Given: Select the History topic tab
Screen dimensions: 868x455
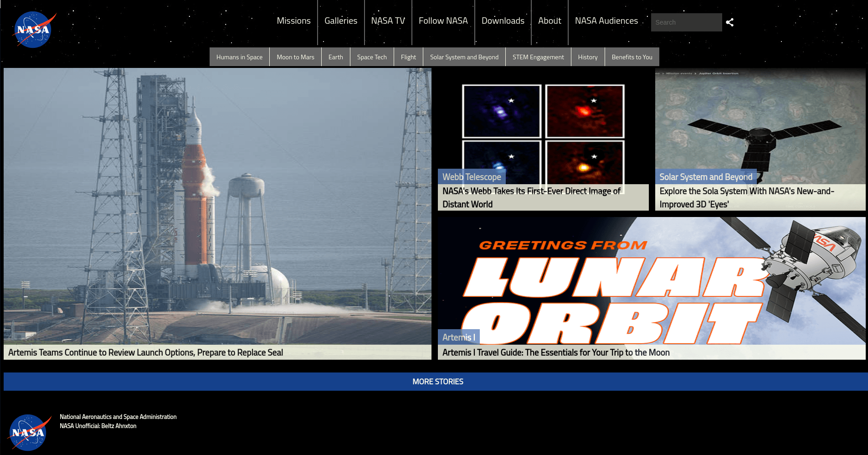Looking at the screenshot, I should 588,57.
